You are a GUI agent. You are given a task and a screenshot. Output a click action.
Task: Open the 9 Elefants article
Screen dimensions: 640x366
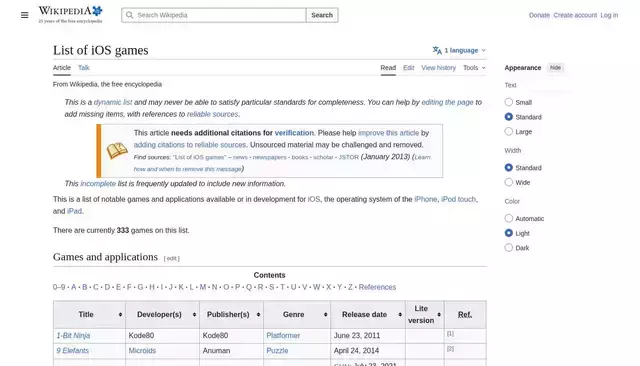pos(72,350)
